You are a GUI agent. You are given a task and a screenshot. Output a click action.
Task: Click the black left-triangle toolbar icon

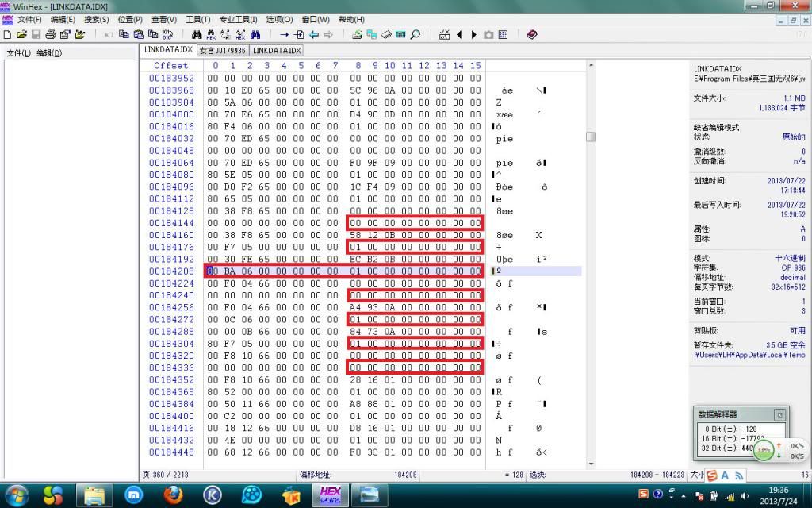[461, 35]
